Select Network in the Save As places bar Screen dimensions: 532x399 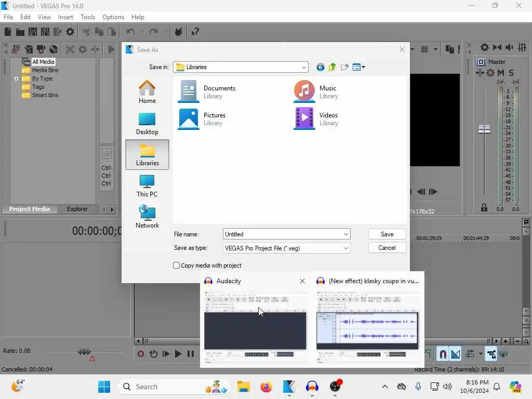[147, 217]
